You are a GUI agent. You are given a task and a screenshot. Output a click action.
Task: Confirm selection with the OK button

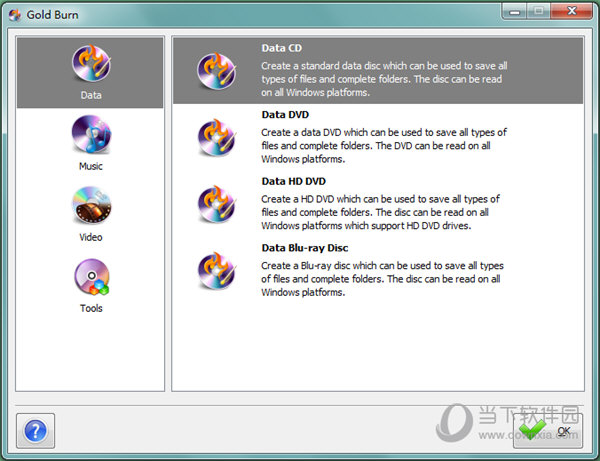point(548,431)
